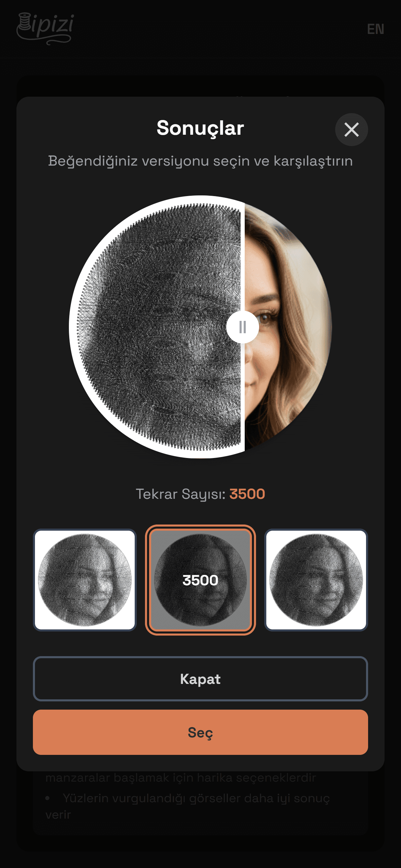Switch language with the EN toggle
The image size is (401, 868).
(x=375, y=29)
